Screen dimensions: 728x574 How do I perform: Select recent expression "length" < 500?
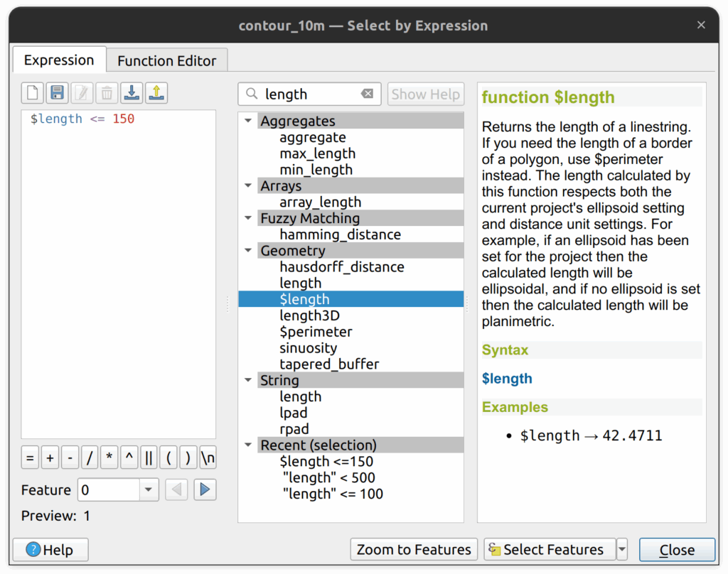click(x=328, y=478)
